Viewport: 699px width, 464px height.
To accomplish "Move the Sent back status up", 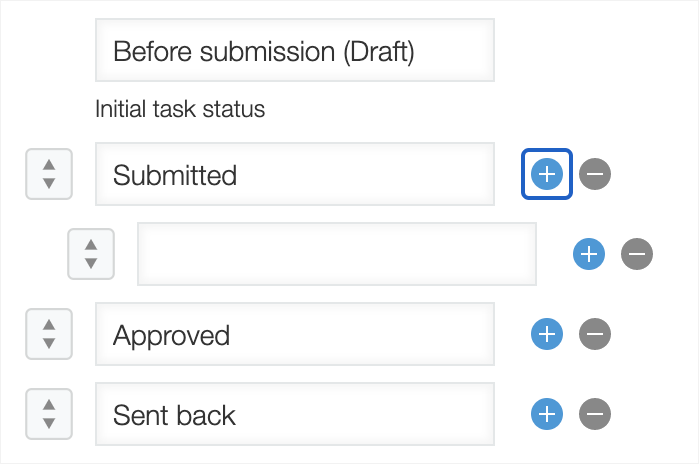I will point(48,404).
